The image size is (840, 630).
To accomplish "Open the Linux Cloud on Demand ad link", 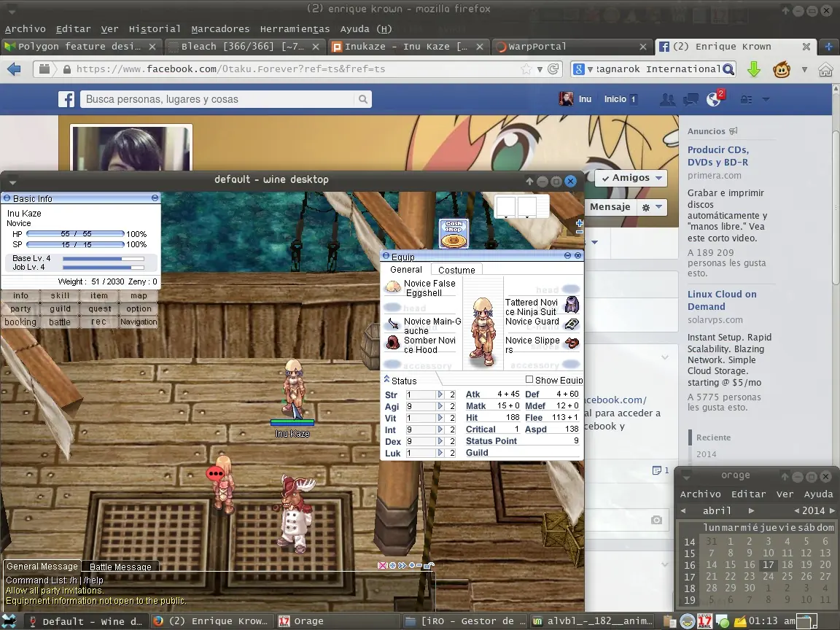I will point(722,300).
